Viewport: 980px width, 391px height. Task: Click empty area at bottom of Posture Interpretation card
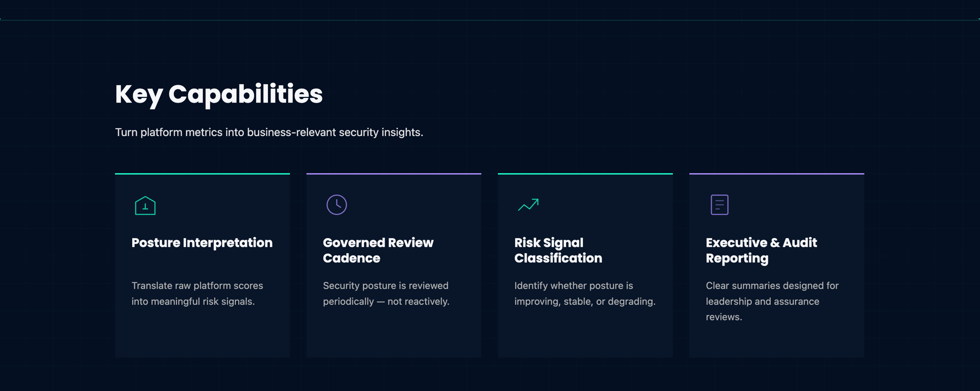pyautogui.click(x=202, y=334)
